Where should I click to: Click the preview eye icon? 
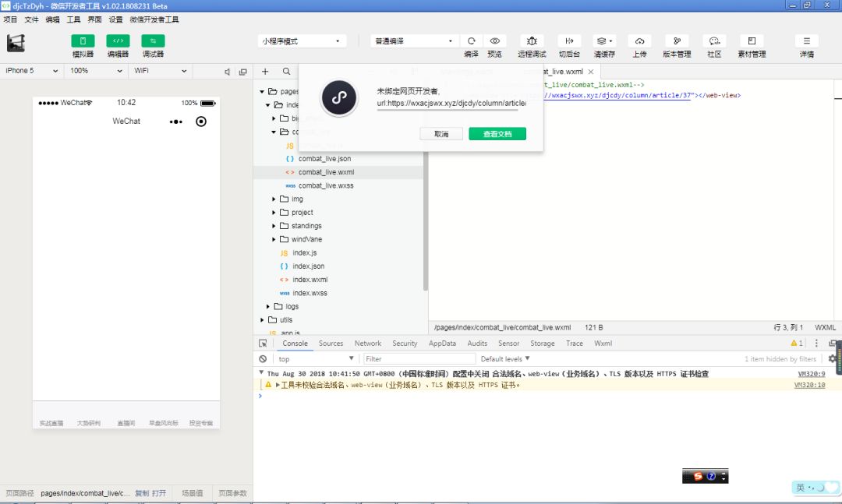(x=494, y=41)
